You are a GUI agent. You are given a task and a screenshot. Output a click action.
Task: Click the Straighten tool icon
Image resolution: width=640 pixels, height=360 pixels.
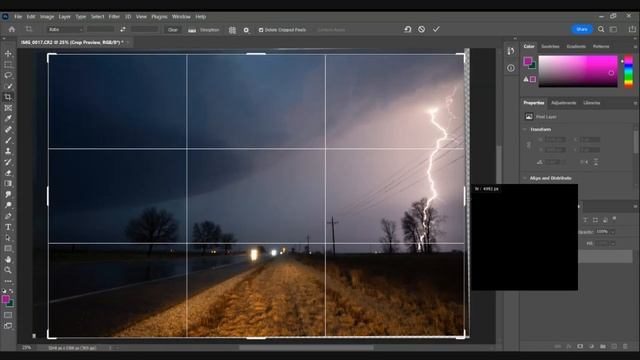[x=192, y=30]
